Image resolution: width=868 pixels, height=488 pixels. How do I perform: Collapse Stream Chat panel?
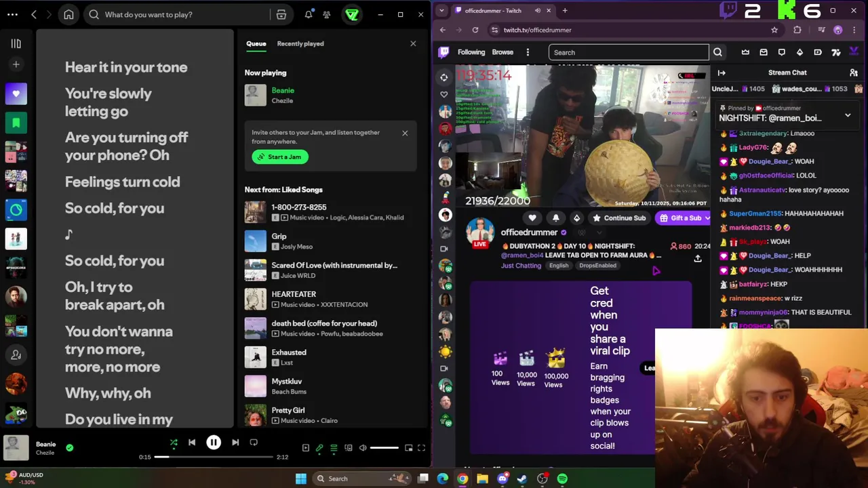[x=722, y=73]
